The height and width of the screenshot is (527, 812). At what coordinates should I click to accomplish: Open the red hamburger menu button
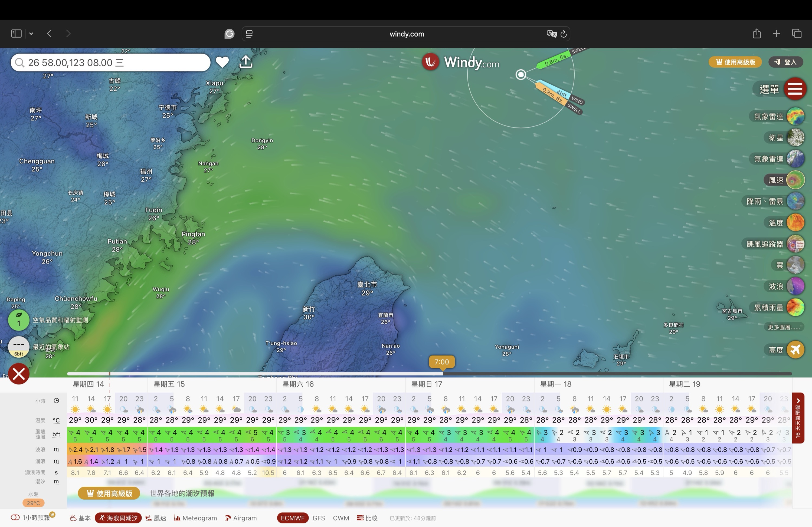(795, 89)
